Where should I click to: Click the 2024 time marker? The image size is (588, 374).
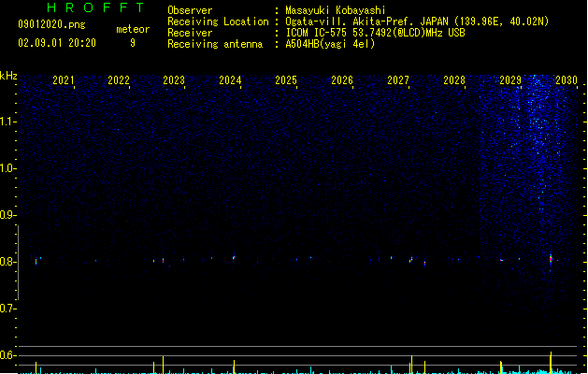(230, 80)
